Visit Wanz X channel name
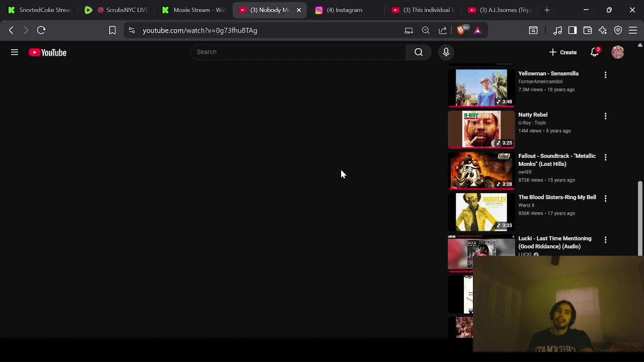Image resolution: width=644 pixels, height=362 pixels. tap(526, 205)
